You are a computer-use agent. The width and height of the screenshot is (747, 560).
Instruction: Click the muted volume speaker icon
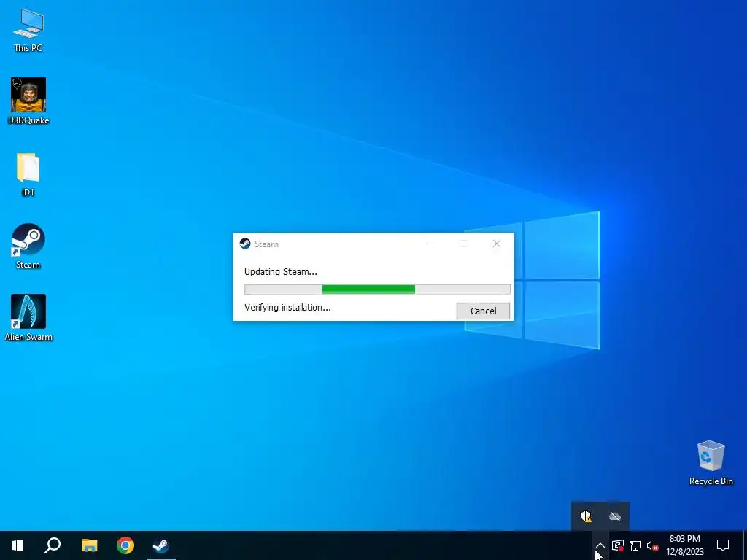653,545
